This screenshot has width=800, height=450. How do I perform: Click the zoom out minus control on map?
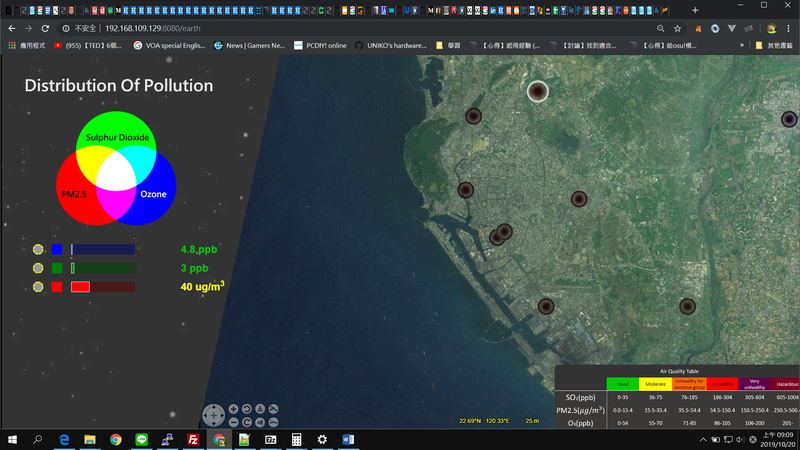click(233, 422)
